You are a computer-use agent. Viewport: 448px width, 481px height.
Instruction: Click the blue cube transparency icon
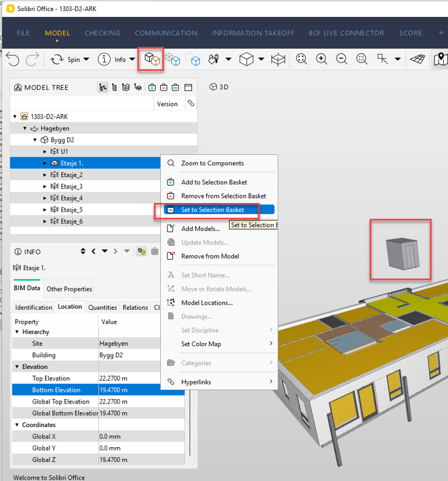pos(172,59)
